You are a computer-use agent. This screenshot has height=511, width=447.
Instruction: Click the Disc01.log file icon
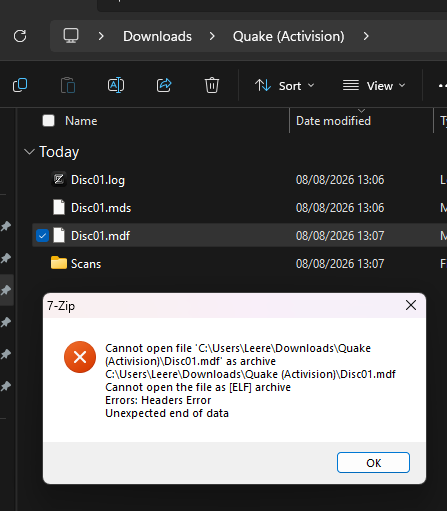pyautogui.click(x=59, y=180)
